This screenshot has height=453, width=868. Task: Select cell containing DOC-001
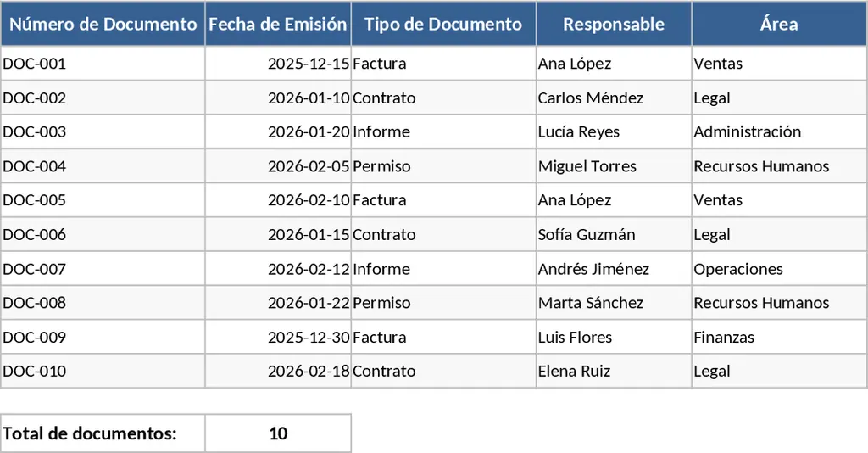pos(103,64)
